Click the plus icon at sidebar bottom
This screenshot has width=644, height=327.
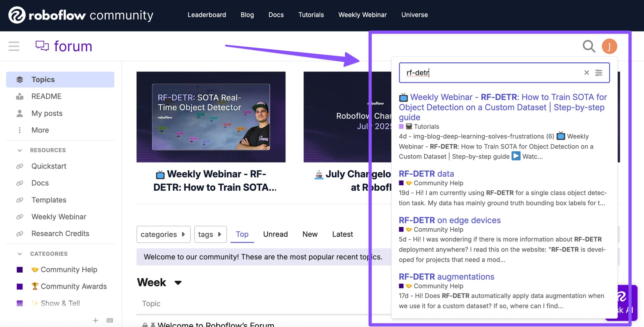[96, 320]
